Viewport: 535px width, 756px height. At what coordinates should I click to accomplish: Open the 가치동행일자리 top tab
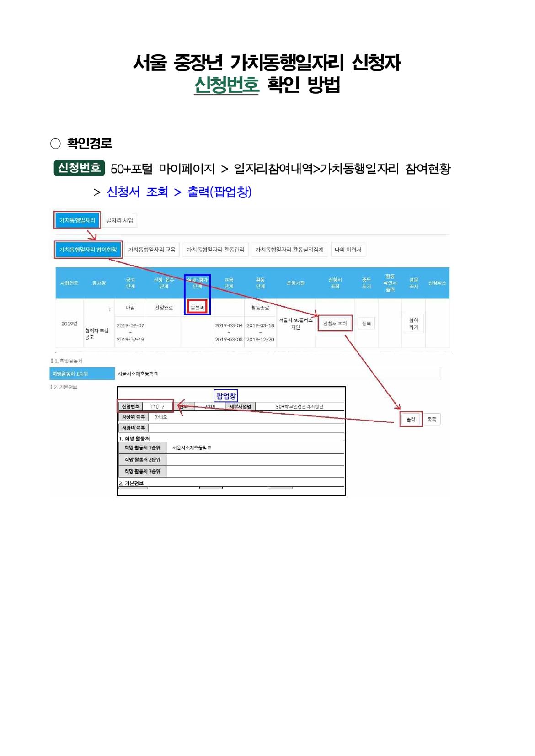point(77,220)
